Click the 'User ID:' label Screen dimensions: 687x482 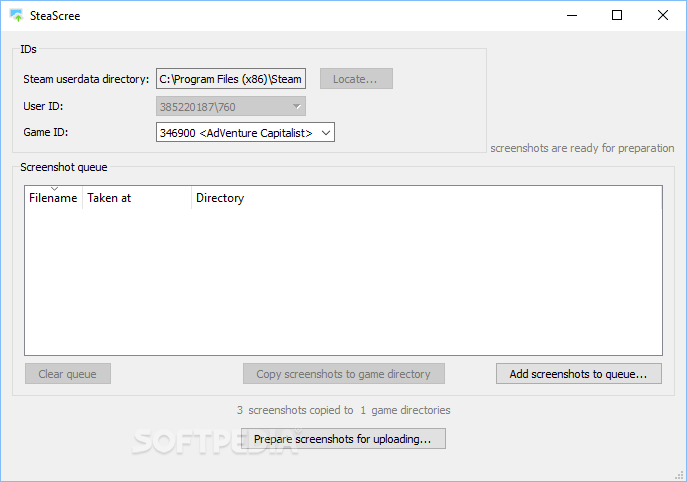[43, 106]
